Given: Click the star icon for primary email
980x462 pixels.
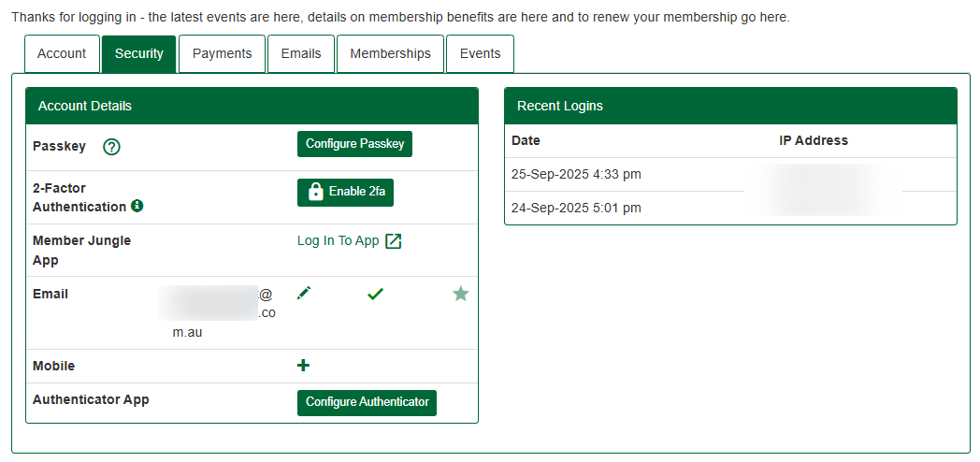Looking at the screenshot, I should pyautogui.click(x=460, y=294).
